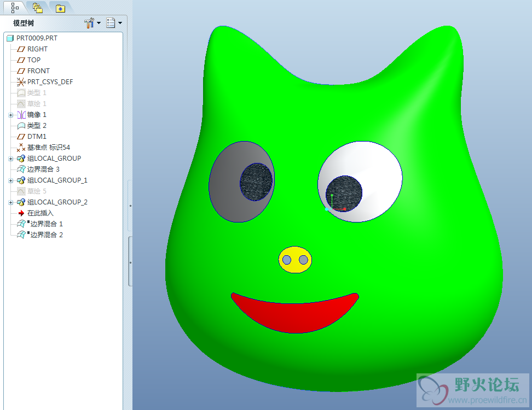The image size is (532, 410).
Task: Select the TOP datum plane
Action: (33, 60)
